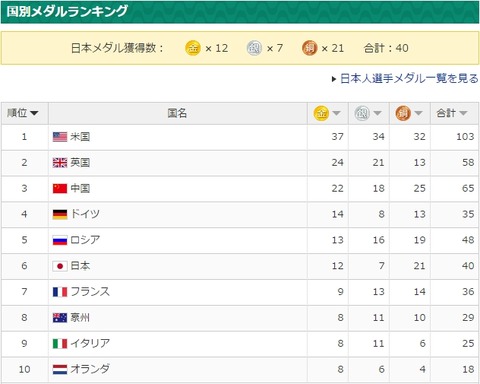Click the silver medal icon in the table header

(x=362, y=113)
